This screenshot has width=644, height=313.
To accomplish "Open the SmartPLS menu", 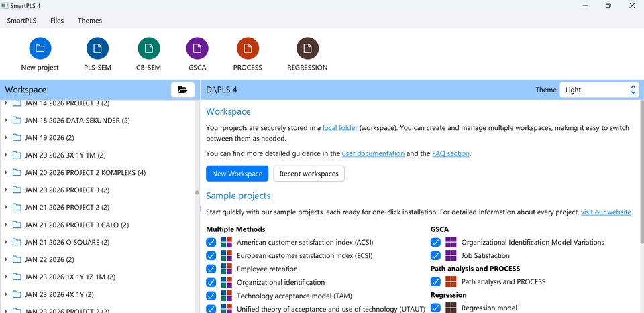I will [21, 21].
